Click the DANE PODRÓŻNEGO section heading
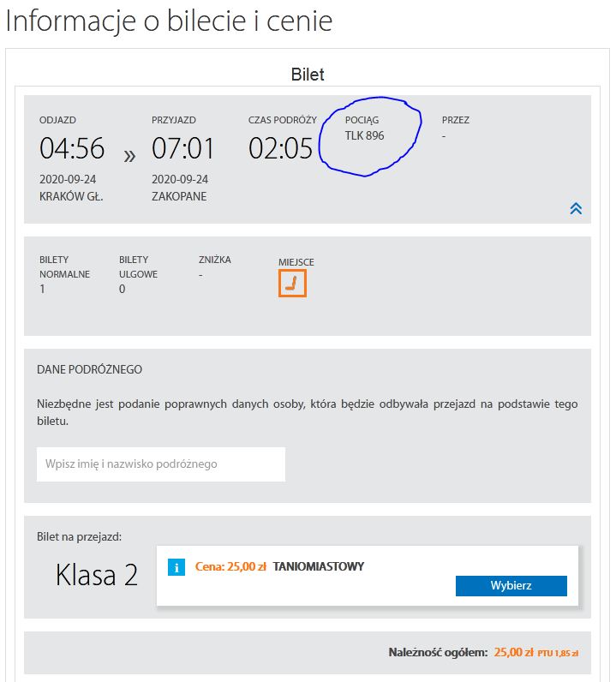The height and width of the screenshot is (682, 616). (x=89, y=370)
